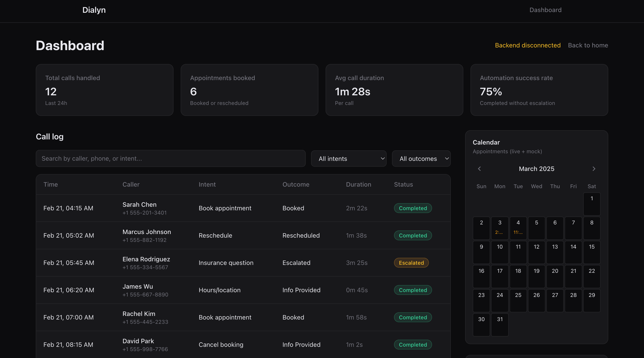Go to previous month in calendar
Screen dimensions: 644x358
click(x=479, y=169)
